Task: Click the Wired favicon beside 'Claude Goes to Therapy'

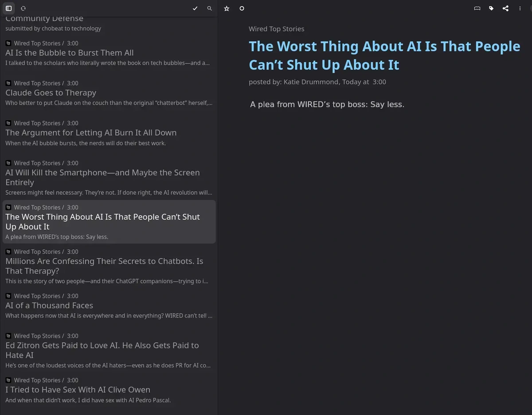Action: click(x=8, y=83)
